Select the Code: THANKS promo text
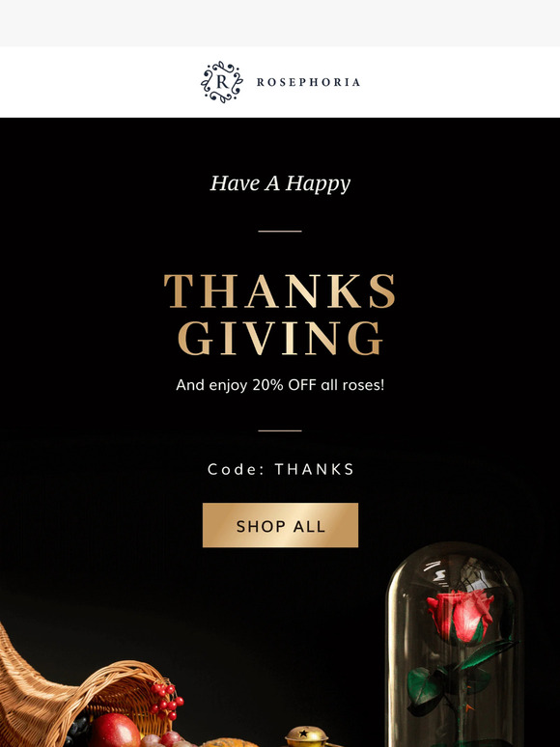Screen dimensions: 560x747 point(281,469)
